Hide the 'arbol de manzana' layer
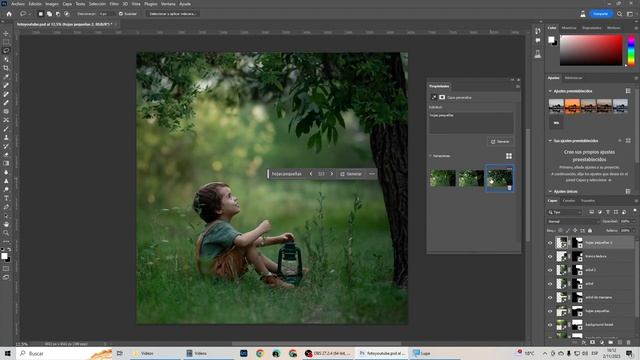 coord(550,298)
